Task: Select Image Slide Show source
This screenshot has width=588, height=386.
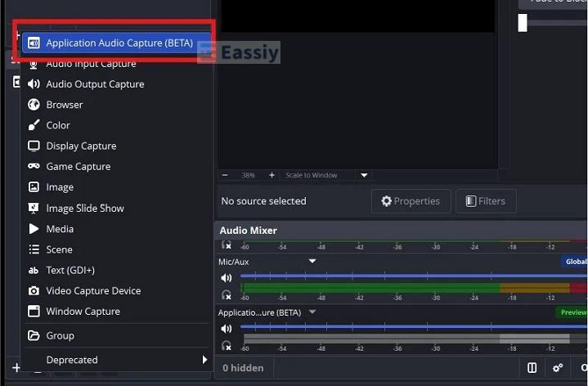Action: point(116,209)
